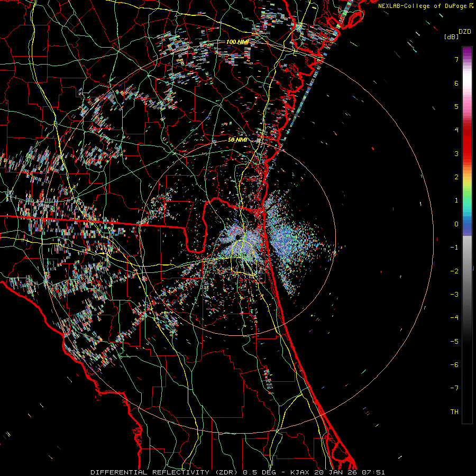Click the DZD label above the color scale

click(x=464, y=32)
